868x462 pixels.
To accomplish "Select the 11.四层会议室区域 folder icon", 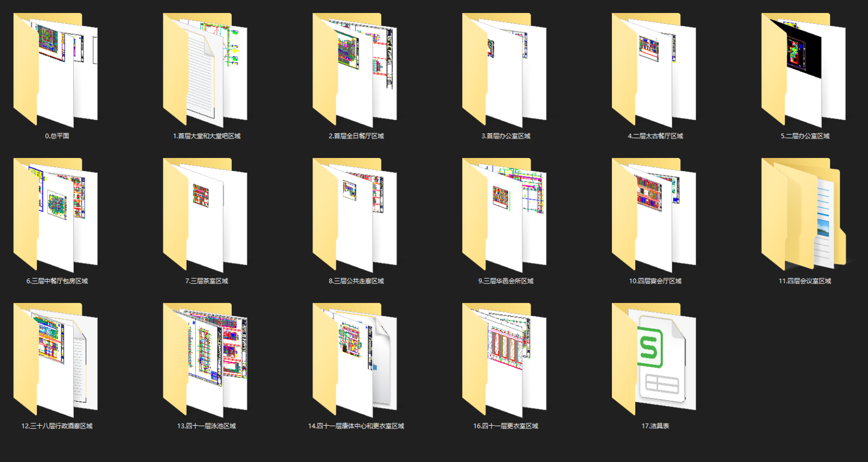I will pyautogui.click(x=804, y=215).
